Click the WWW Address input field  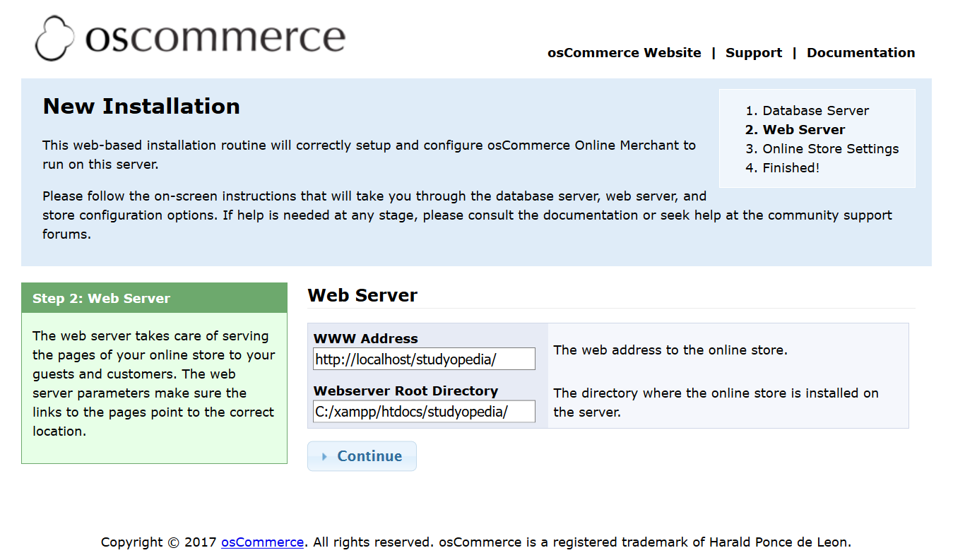424,359
